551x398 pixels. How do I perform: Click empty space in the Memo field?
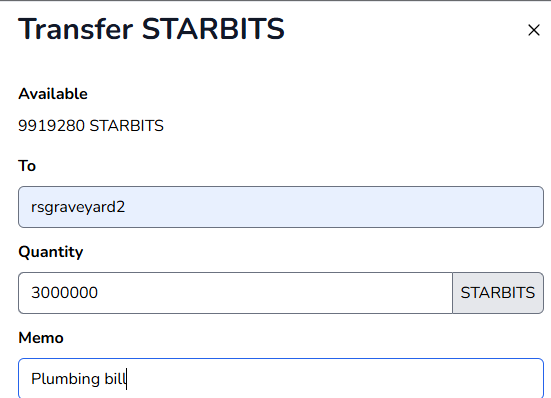tap(334, 379)
